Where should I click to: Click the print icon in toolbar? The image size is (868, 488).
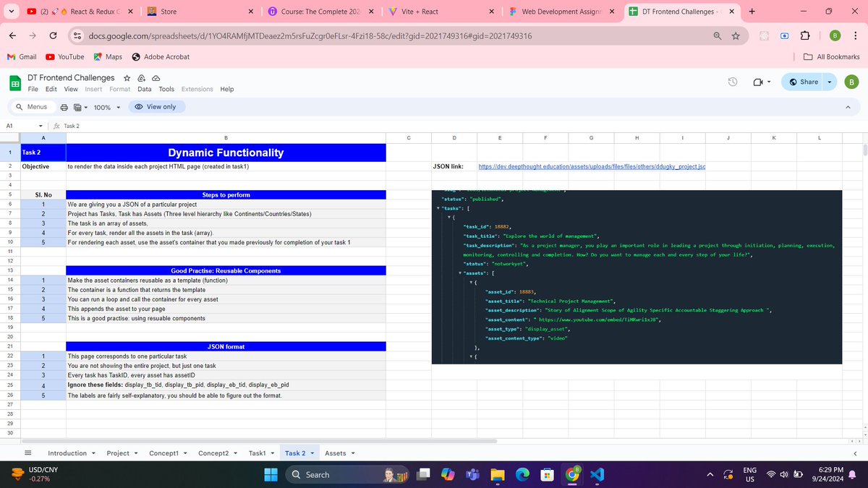[64, 107]
